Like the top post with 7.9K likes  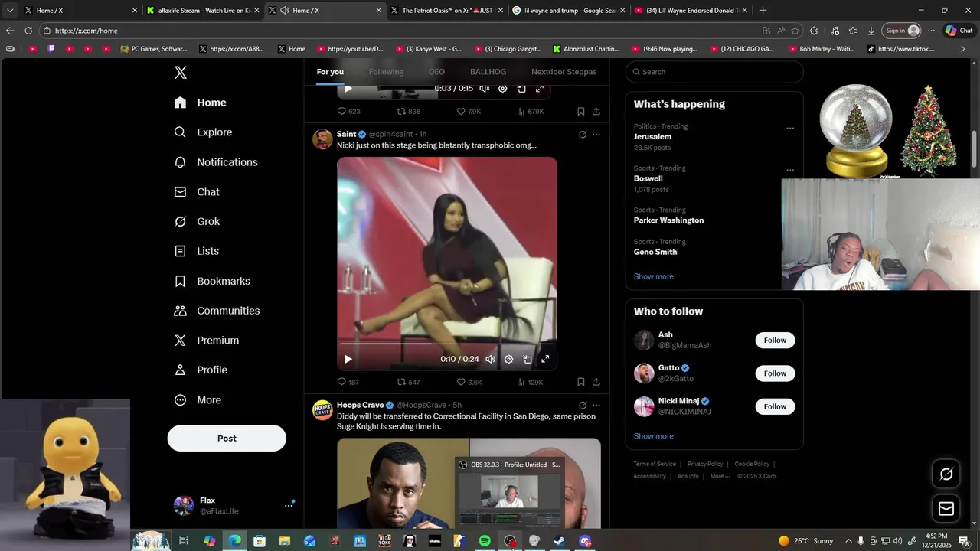click(469, 112)
